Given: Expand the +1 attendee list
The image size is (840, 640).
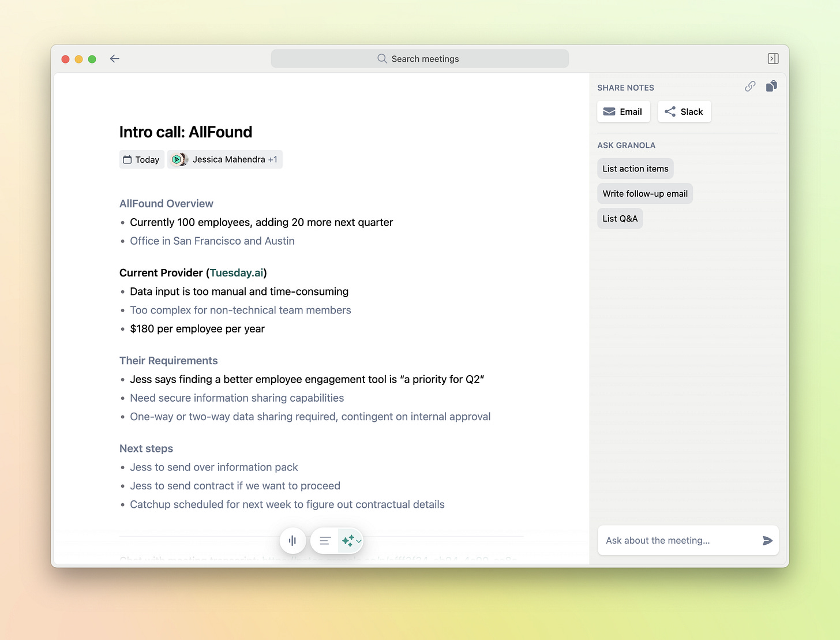Looking at the screenshot, I should coord(272,159).
